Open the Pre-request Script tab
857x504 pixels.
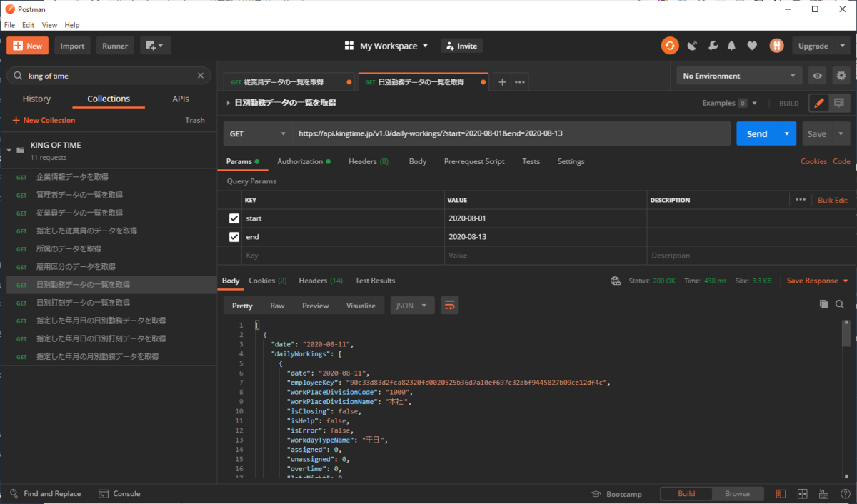pyautogui.click(x=474, y=162)
